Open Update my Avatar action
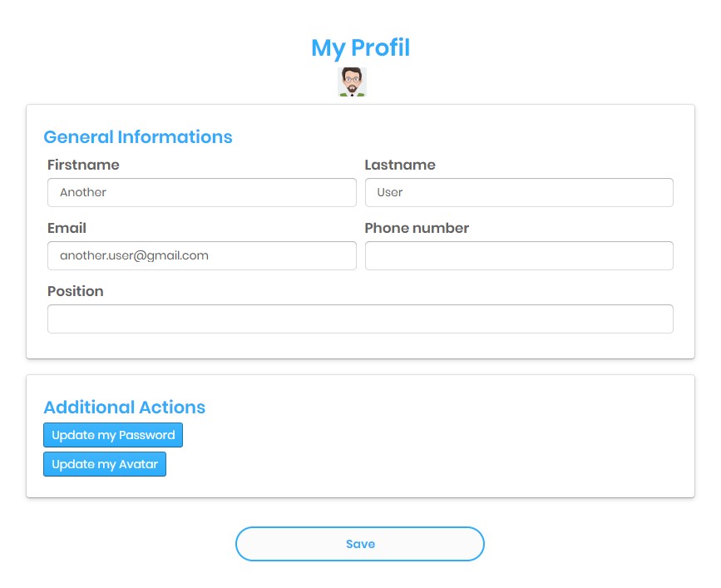721x588 pixels. pos(105,464)
